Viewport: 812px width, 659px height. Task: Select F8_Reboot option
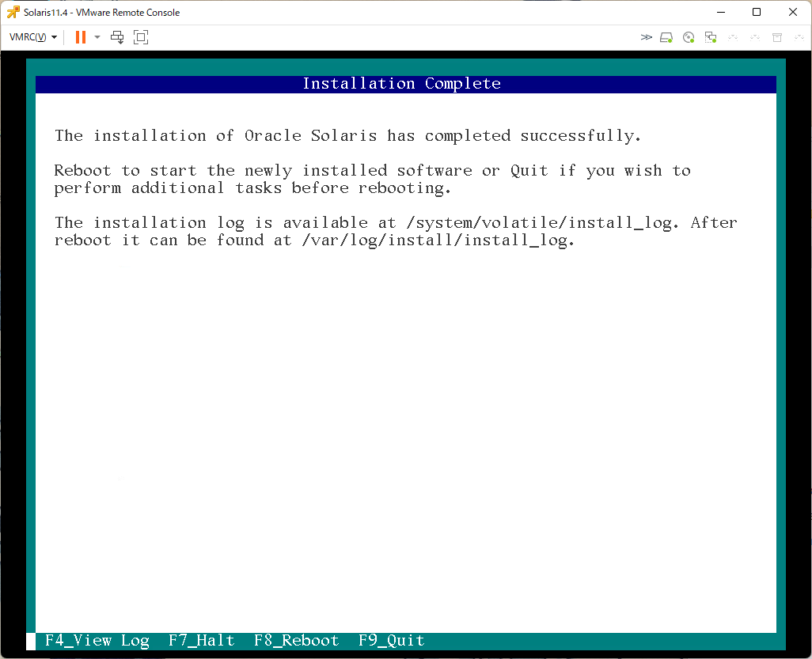tap(296, 640)
